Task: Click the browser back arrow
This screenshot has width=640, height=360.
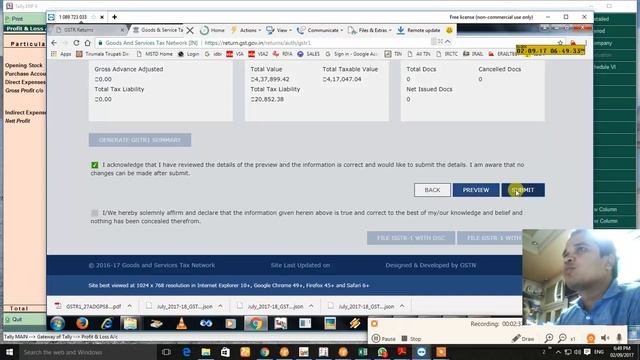Action: click(x=54, y=42)
